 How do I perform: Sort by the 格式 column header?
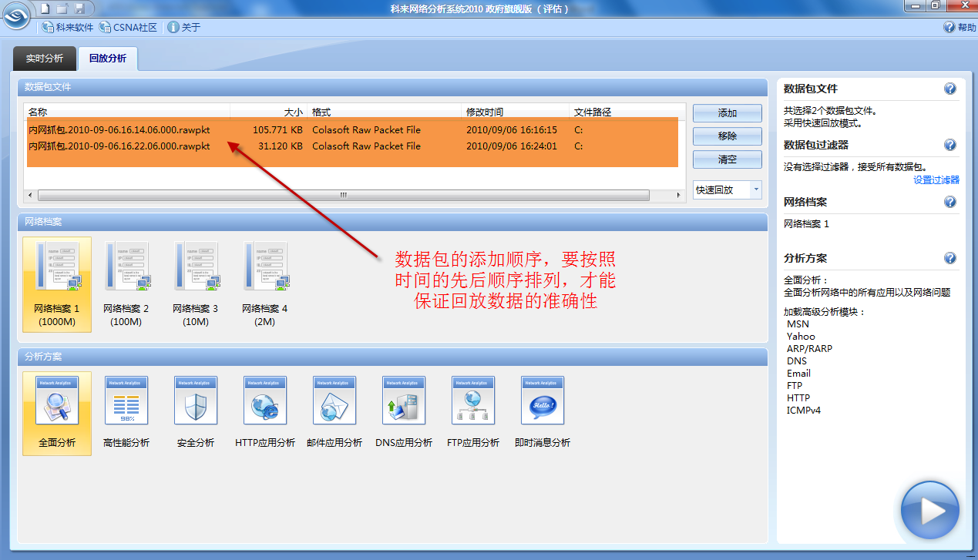click(385, 112)
